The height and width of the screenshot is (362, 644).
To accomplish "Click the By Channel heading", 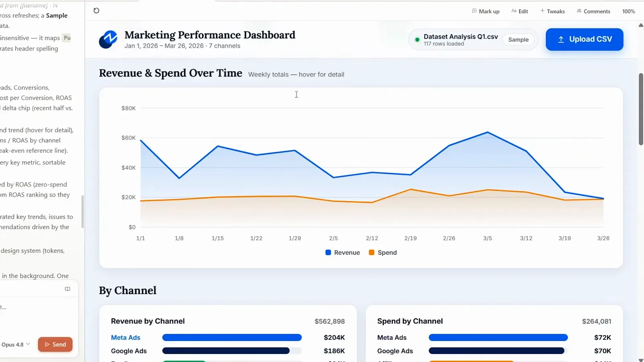I will point(128,290).
